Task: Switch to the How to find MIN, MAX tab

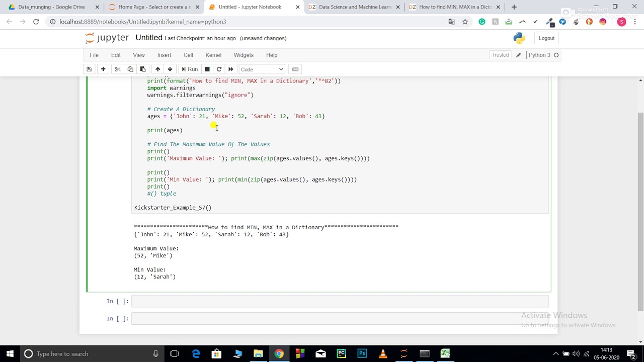Action: (x=455, y=7)
